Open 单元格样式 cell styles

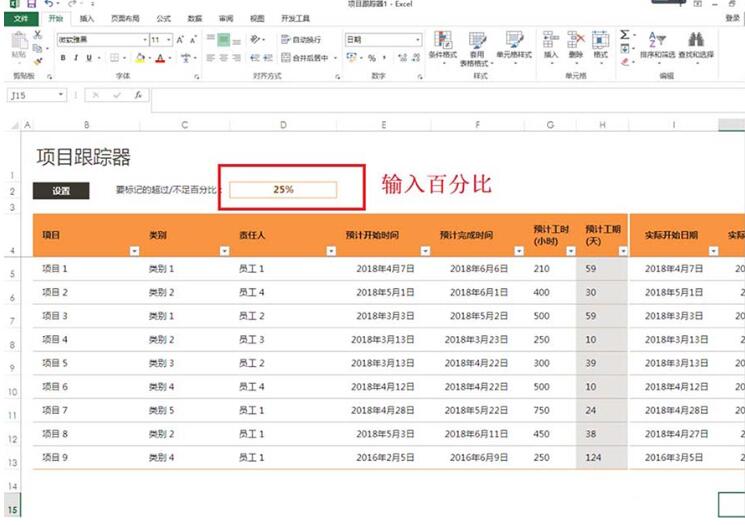(x=514, y=47)
